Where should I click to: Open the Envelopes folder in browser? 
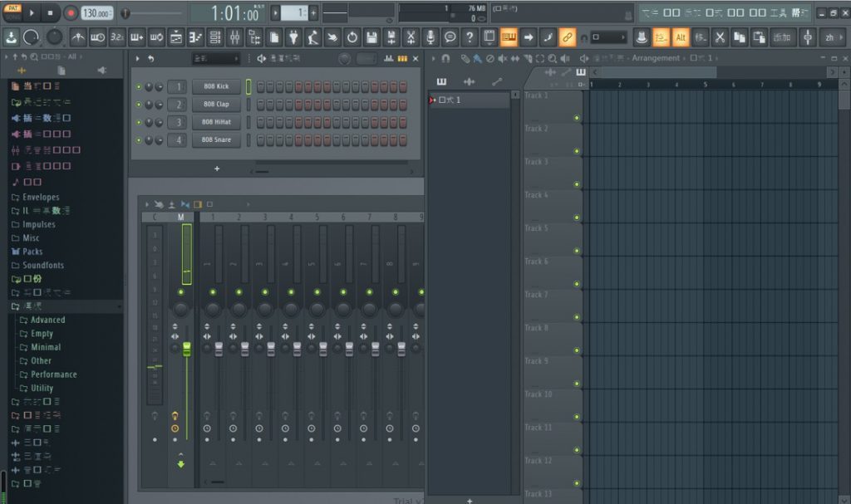point(41,198)
